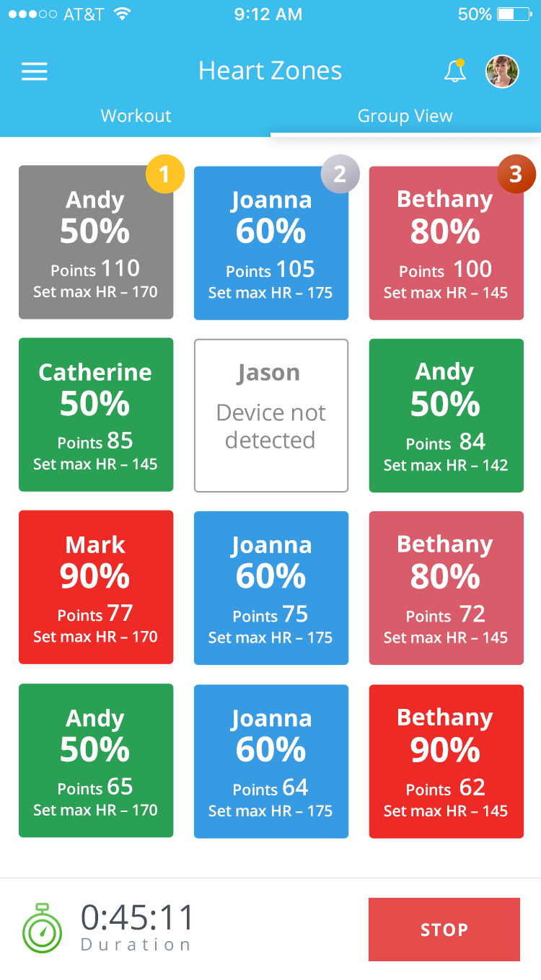Select the gold rank 1 badge

tap(164, 175)
